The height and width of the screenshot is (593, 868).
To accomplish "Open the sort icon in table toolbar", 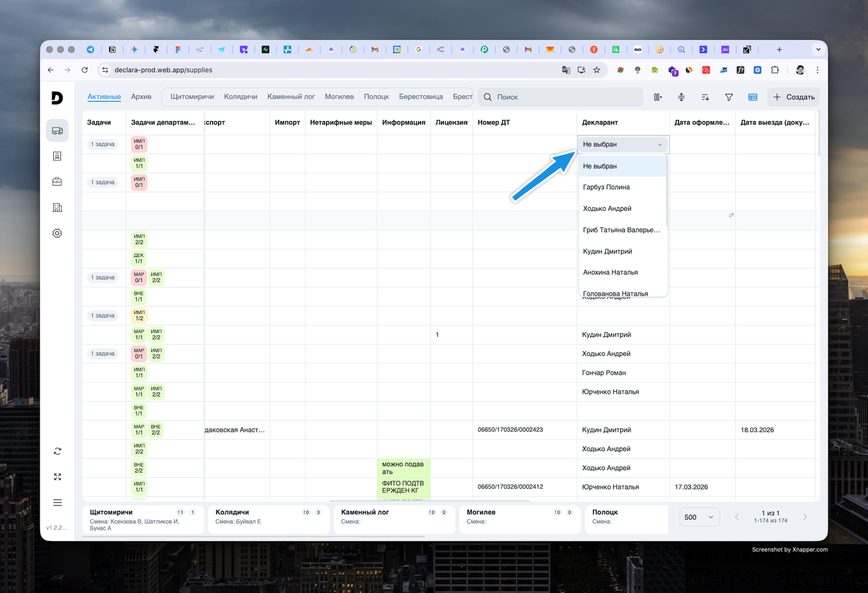I will [705, 97].
